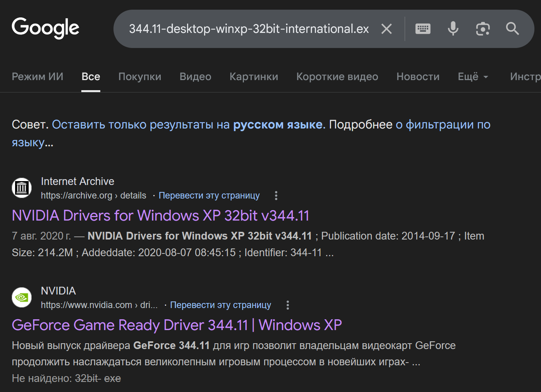
Task: Open the archive.org details URL
Action: pyautogui.click(x=93, y=195)
